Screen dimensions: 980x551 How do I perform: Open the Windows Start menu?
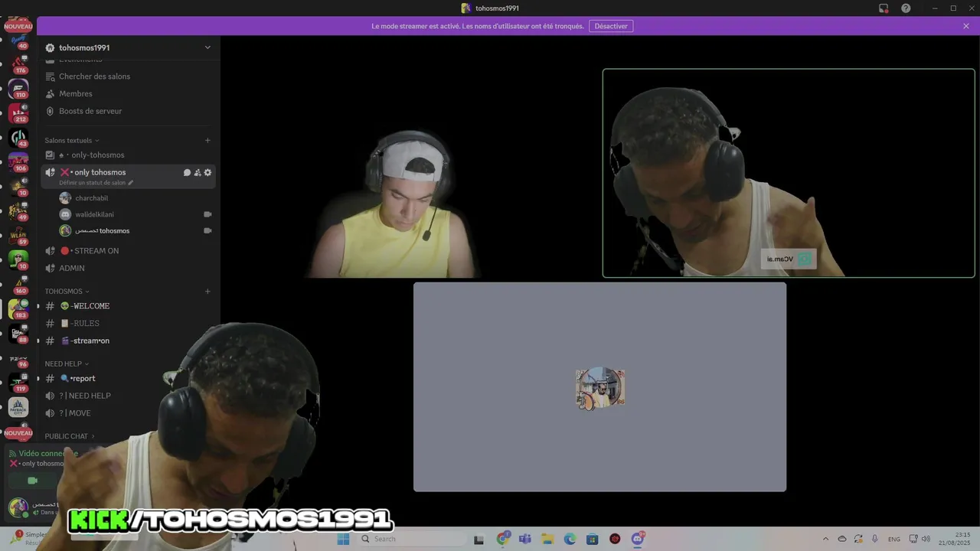click(343, 539)
